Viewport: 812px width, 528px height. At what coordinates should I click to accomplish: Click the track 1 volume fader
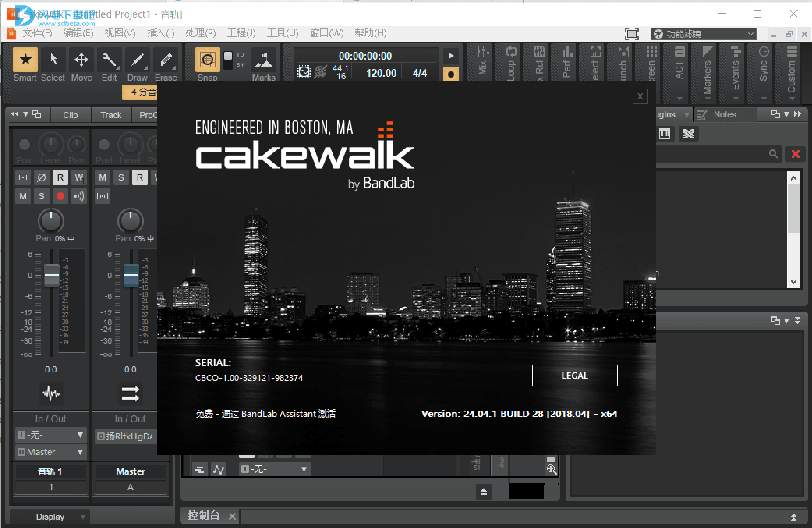coord(51,275)
